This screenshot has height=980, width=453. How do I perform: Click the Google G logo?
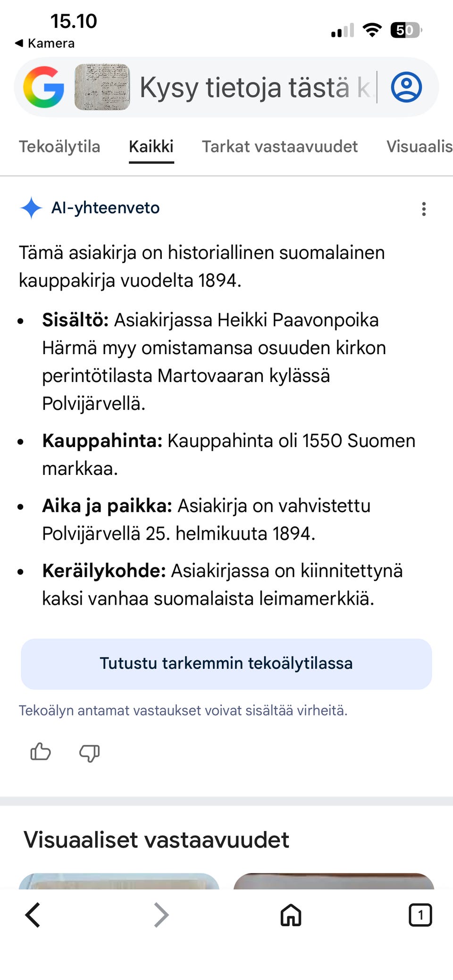click(45, 87)
